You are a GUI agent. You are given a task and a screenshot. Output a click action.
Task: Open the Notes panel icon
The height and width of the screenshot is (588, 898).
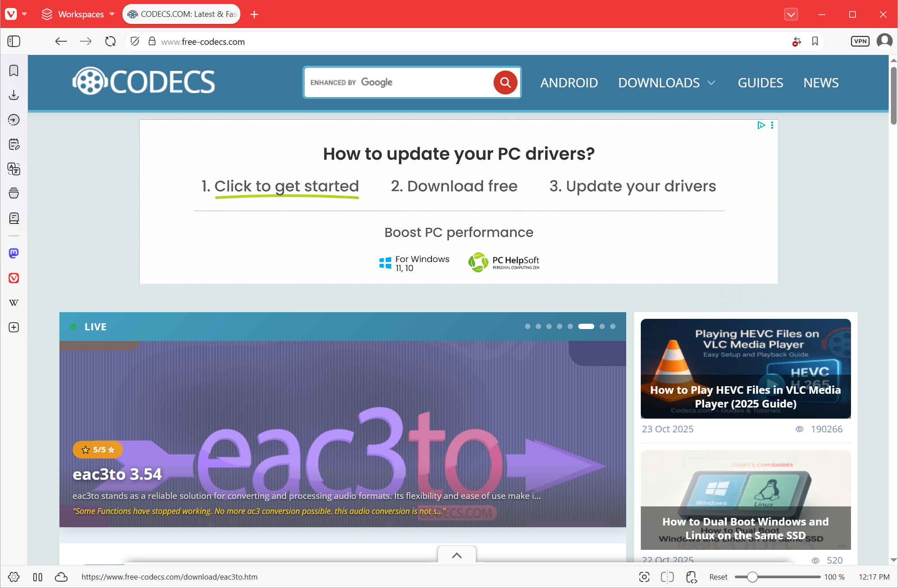pos(14,144)
